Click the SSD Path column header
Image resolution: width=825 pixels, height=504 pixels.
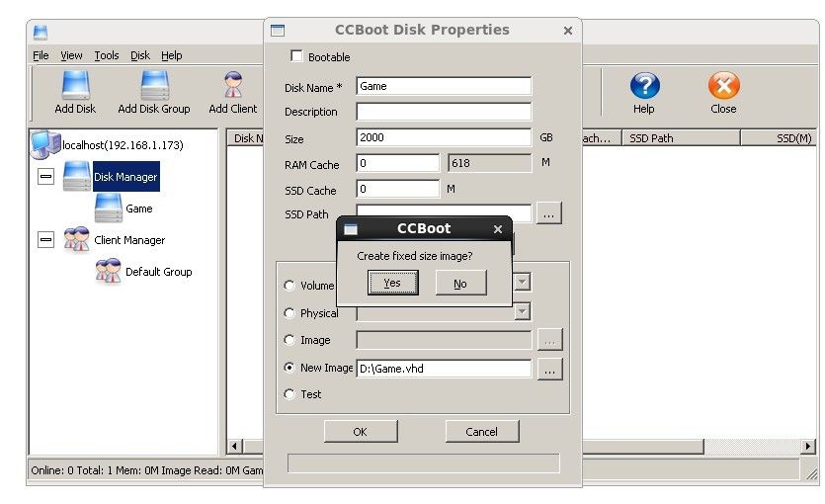coord(681,137)
